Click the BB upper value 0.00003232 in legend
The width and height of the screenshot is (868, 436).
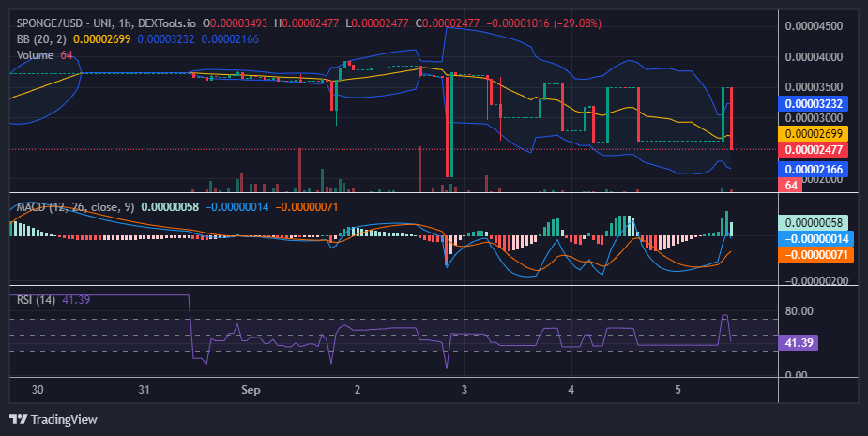166,39
